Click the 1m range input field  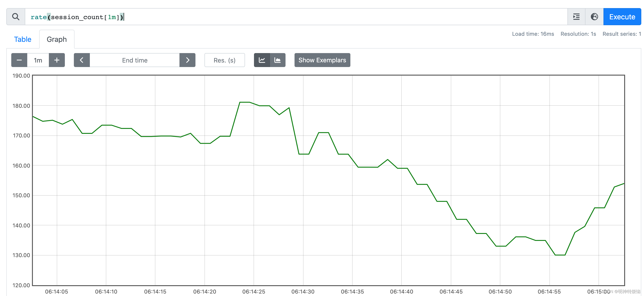(38, 60)
